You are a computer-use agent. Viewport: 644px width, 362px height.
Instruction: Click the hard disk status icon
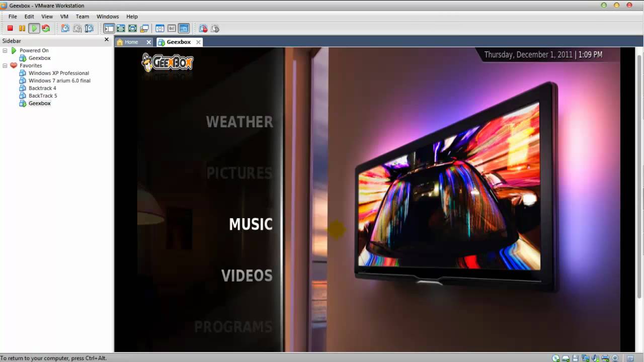(x=566, y=358)
